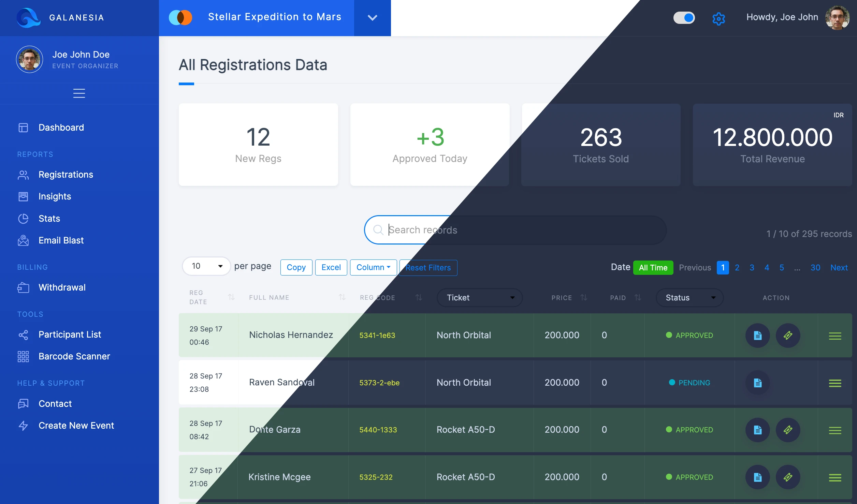Go to the Next page link
The image size is (857, 504).
click(839, 268)
